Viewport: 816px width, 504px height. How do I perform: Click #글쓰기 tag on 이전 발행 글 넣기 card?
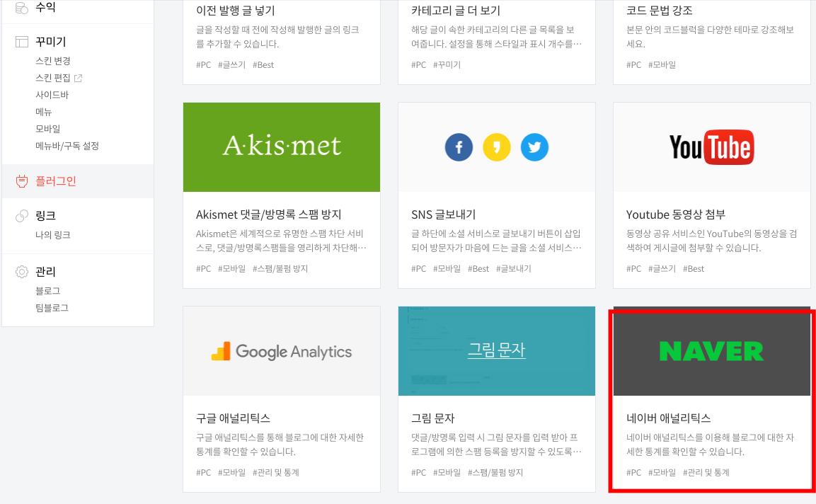(231, 65)
